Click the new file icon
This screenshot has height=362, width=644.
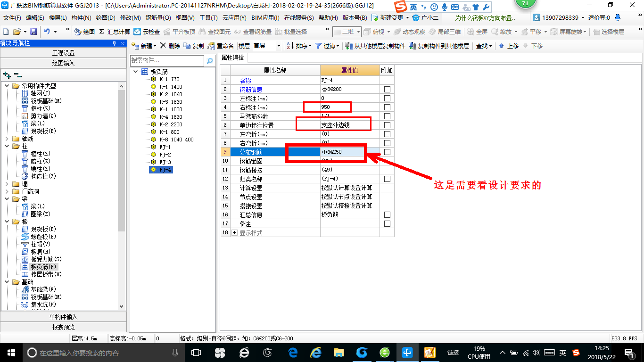6,32
